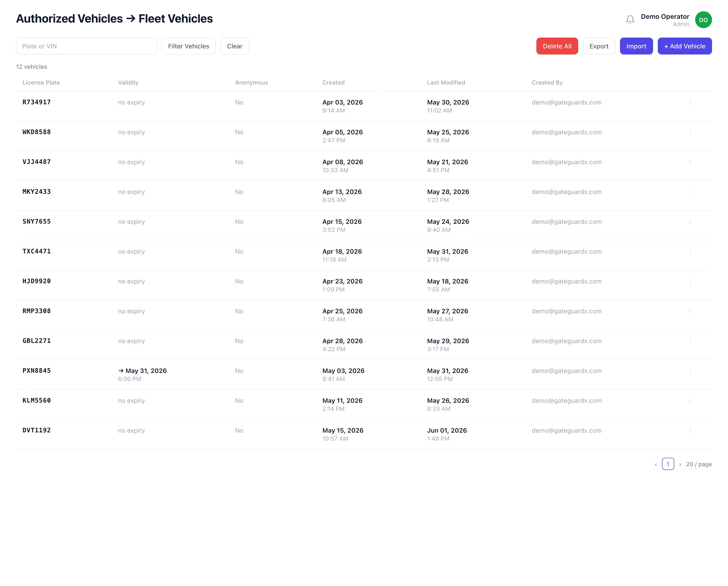Select license plate DVT1192
The width and height of the screenshot is (728, 586).
(37, 430)
